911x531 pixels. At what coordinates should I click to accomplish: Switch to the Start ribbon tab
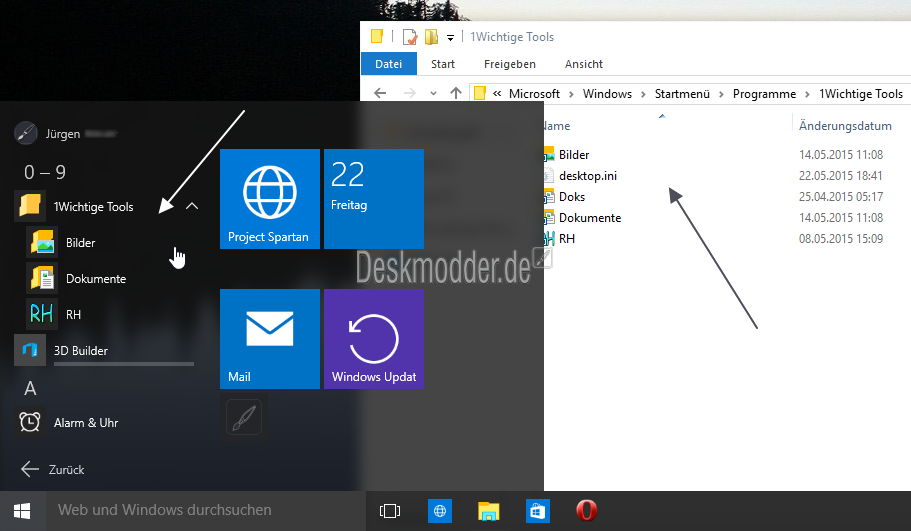click(443, 64)
